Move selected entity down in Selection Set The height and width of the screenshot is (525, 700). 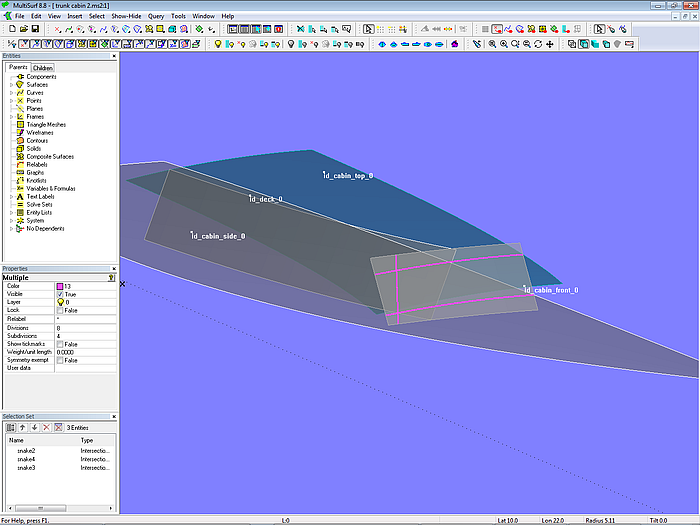34,427
